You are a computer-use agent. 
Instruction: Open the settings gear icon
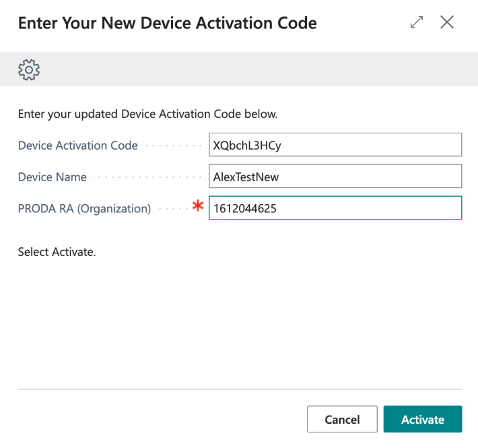click(x=29, y=69)
